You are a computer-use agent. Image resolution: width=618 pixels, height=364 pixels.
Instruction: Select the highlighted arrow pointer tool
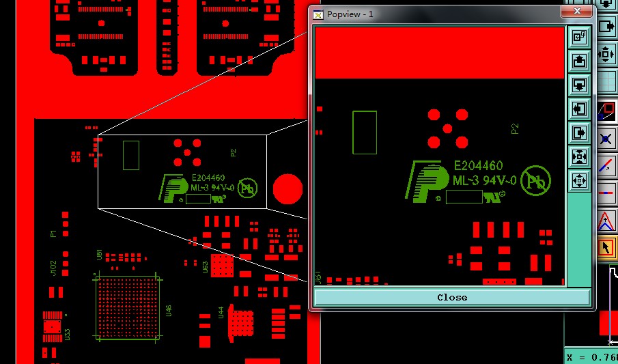coord(606,248)
